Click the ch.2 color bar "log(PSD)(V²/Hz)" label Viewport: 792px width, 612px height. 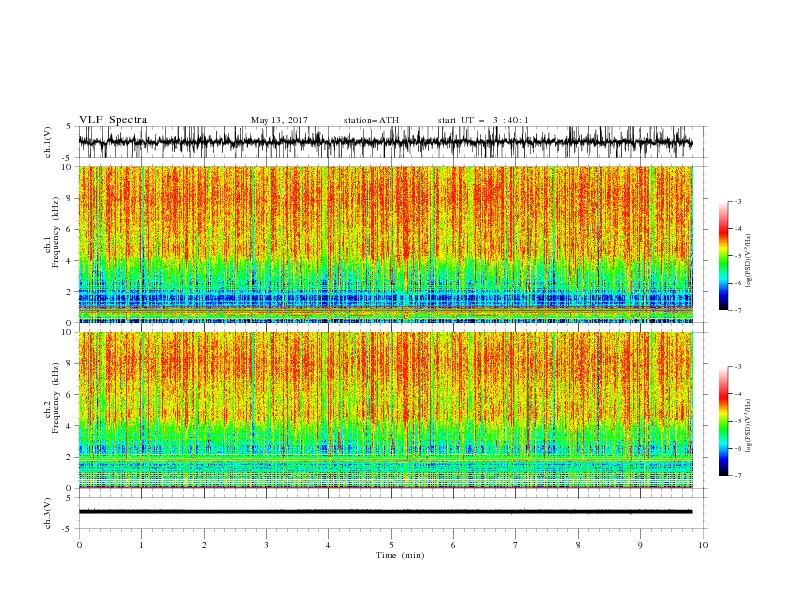tap(749, 426)
